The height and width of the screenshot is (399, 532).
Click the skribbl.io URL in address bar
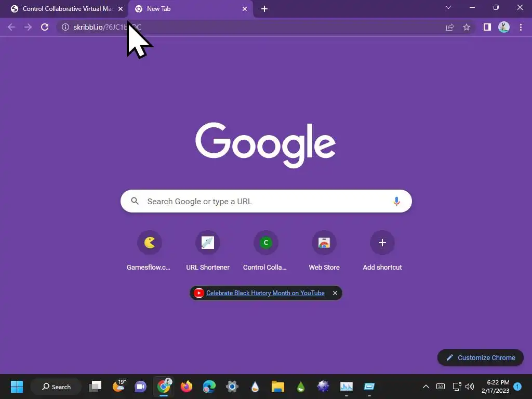107,27
